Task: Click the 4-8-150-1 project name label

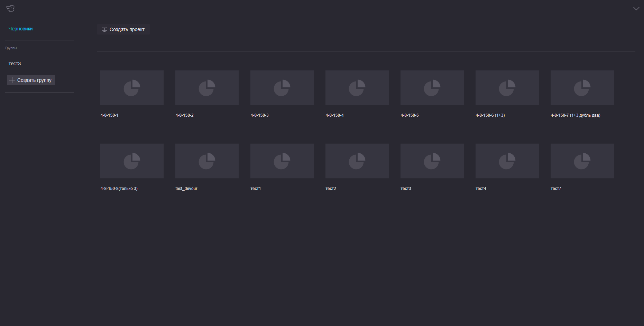Action: point(109,115)
